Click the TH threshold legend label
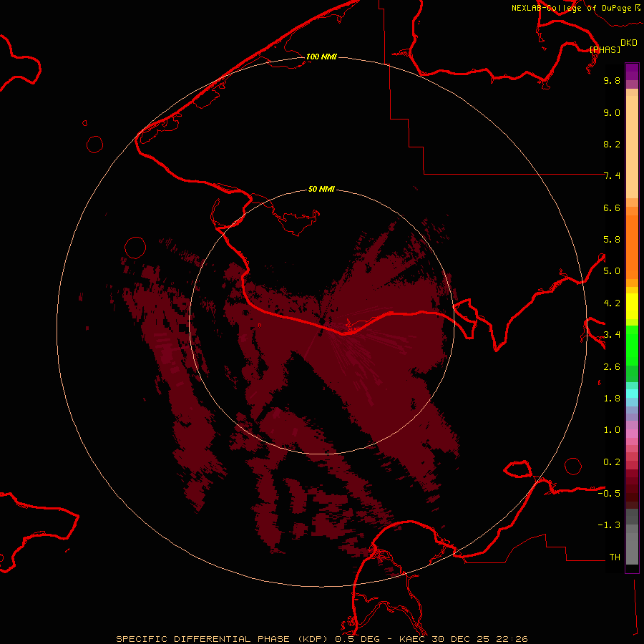Image resolution: width=644 pixels, height=644 pixels. 615,557
